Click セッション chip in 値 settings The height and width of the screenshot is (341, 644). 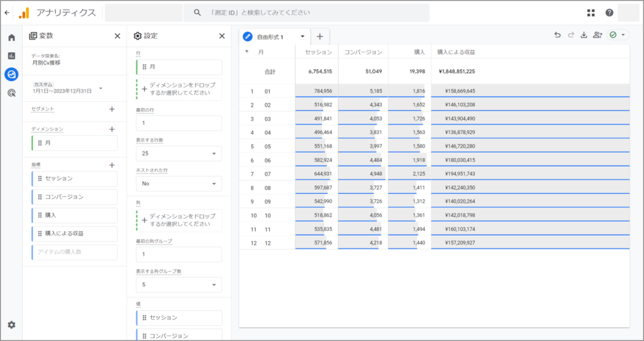pyautogui.click(x=179, y=318)
